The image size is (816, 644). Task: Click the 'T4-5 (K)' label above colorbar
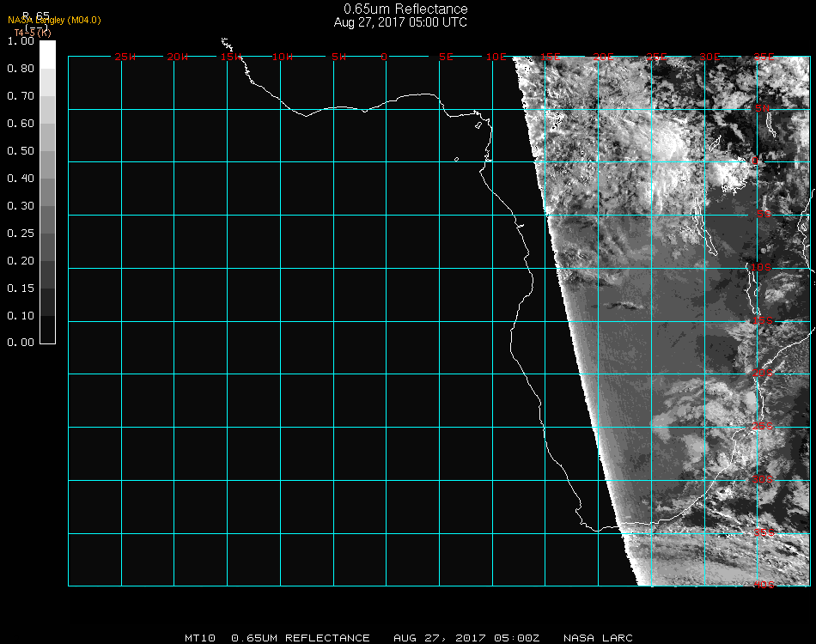33,33
